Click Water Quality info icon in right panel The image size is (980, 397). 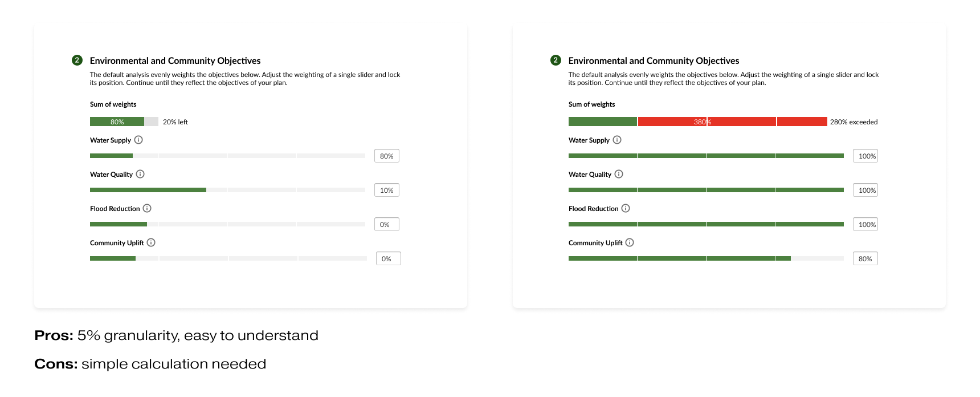tap(619, 174)
